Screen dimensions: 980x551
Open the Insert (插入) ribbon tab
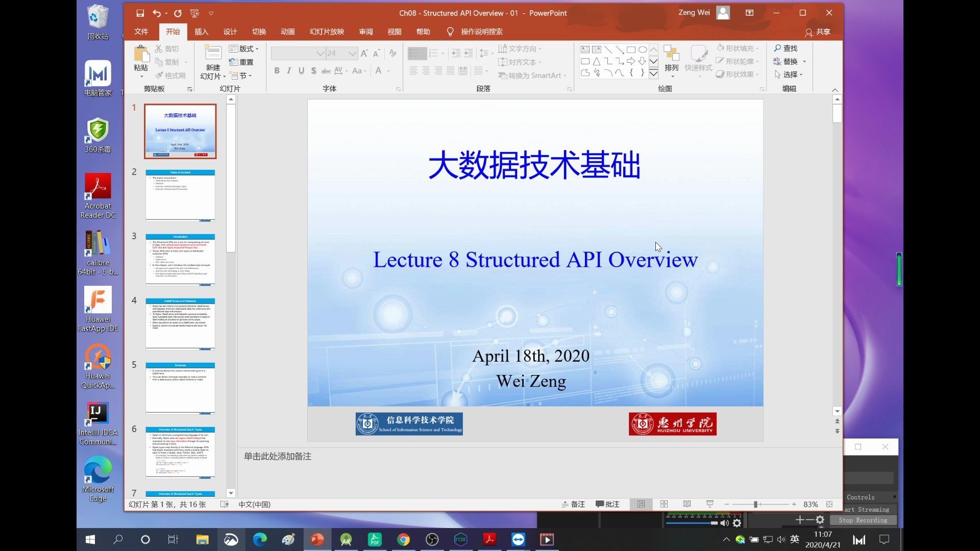coord(201,32)
